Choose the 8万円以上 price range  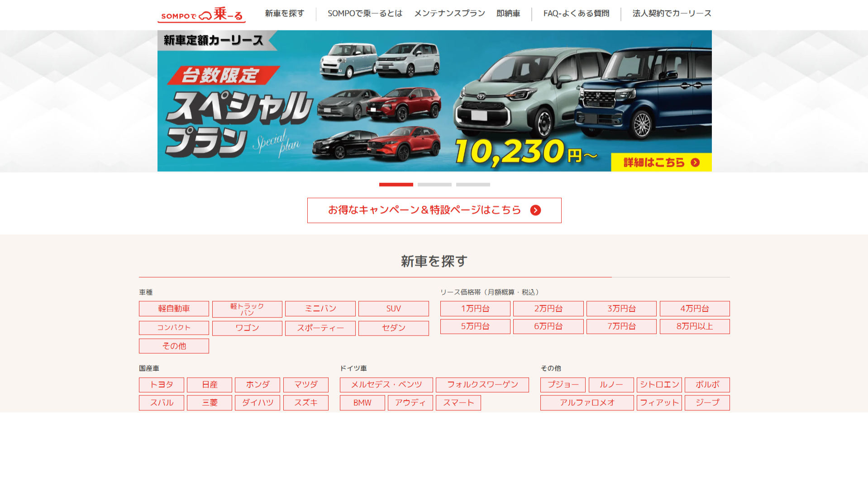694,326
